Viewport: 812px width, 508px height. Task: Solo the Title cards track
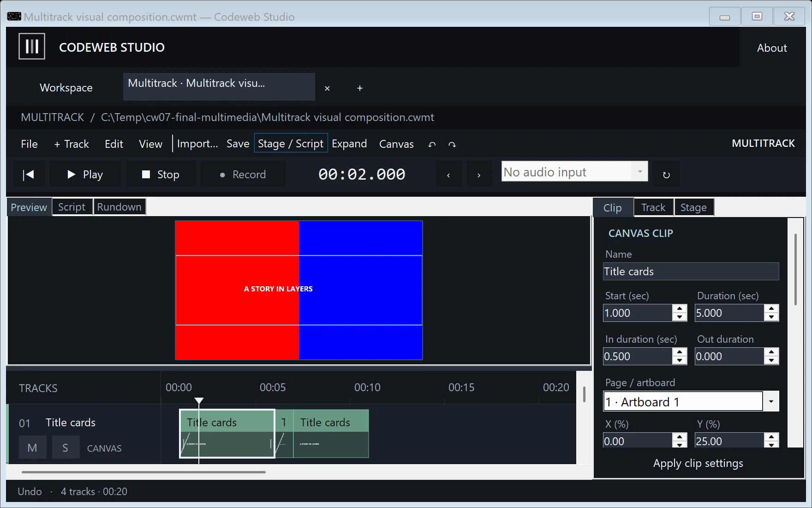point(65,448)
